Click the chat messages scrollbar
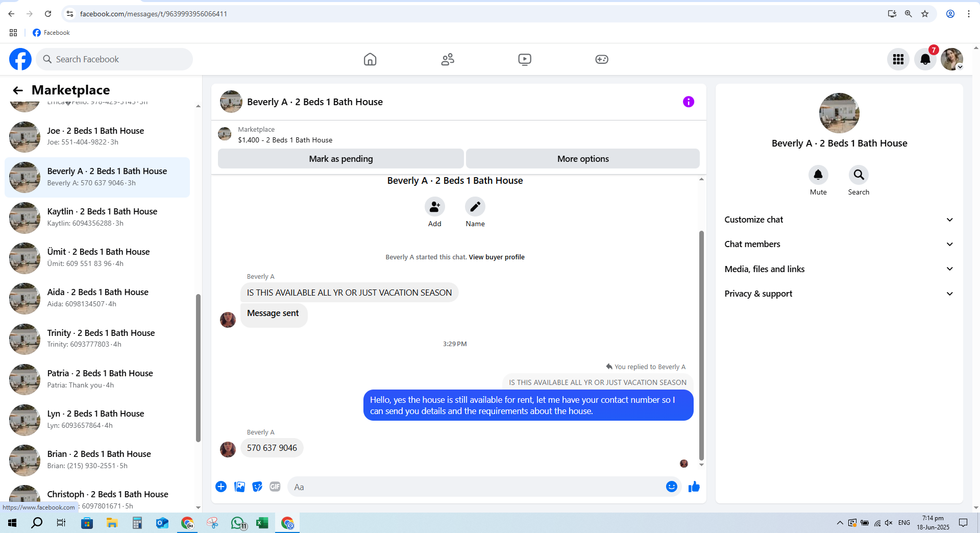The height and width of the screenshot is (533, 980). pos(701,346)
